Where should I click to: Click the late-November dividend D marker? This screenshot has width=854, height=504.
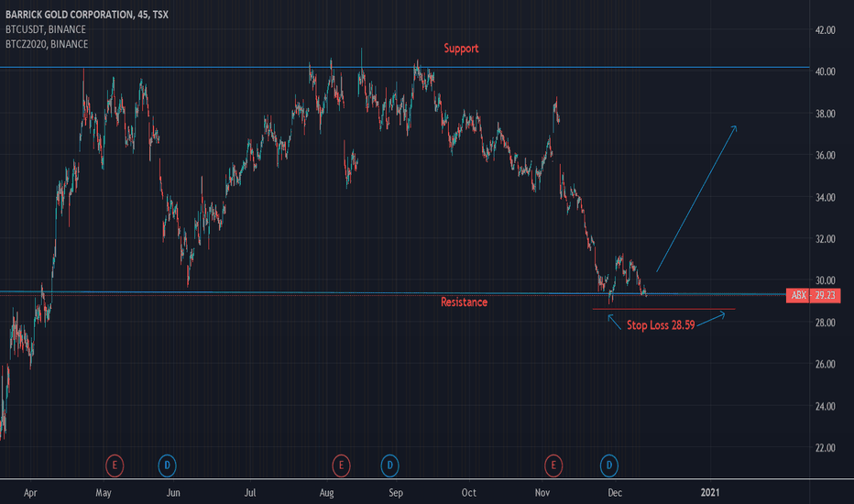click(x=609, y=466)
